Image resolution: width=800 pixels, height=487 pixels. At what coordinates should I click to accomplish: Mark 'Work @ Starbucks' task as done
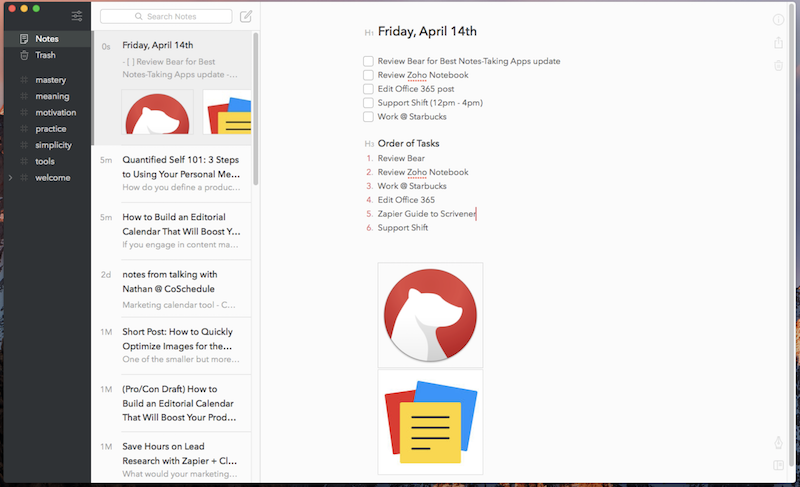coord(368,117)
